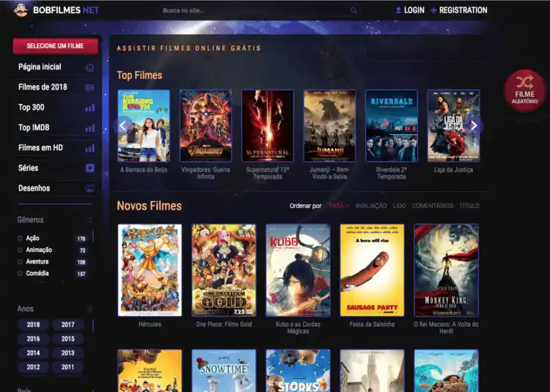This screenshot has height=392, width=550.
Task: Filter by year 2011
Action: point(68,367)
